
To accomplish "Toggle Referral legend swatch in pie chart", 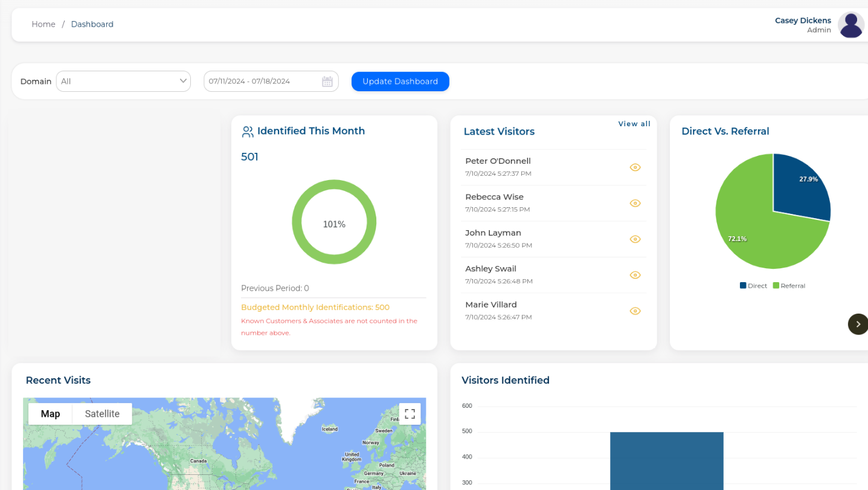I will pyautogui.click(x=776, y=285).
